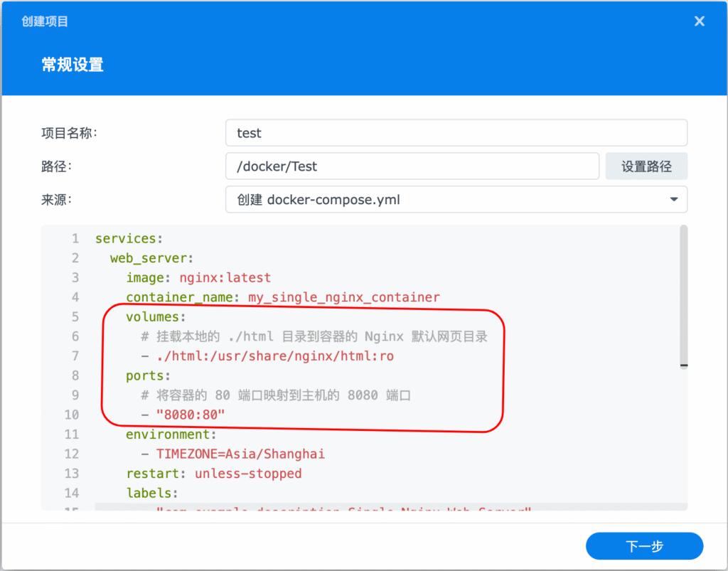Select the volumes: key line
The height and width of the screenshot is (571, 728).
(x=156, y=316)
